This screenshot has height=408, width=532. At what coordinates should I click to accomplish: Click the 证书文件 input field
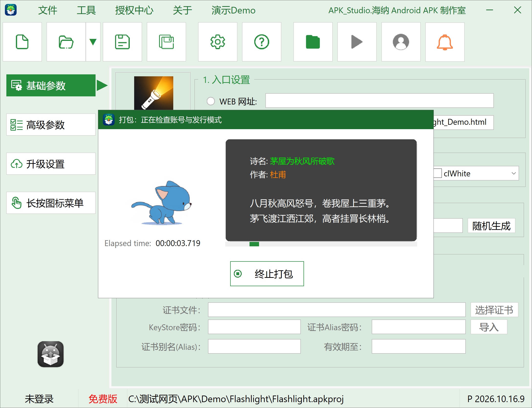click(x=337, y=310)
